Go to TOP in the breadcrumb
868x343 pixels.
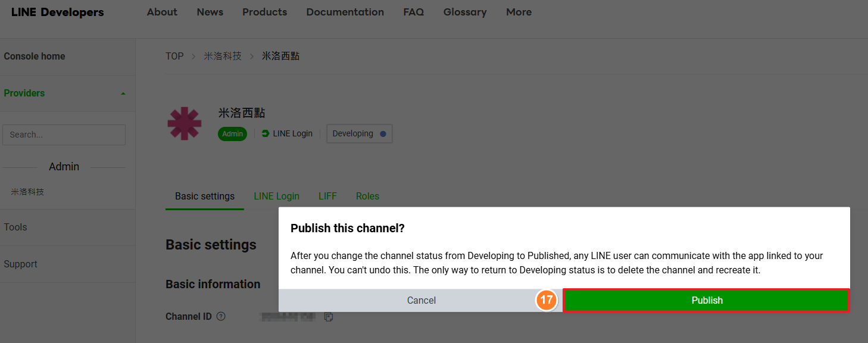[174, 56]
